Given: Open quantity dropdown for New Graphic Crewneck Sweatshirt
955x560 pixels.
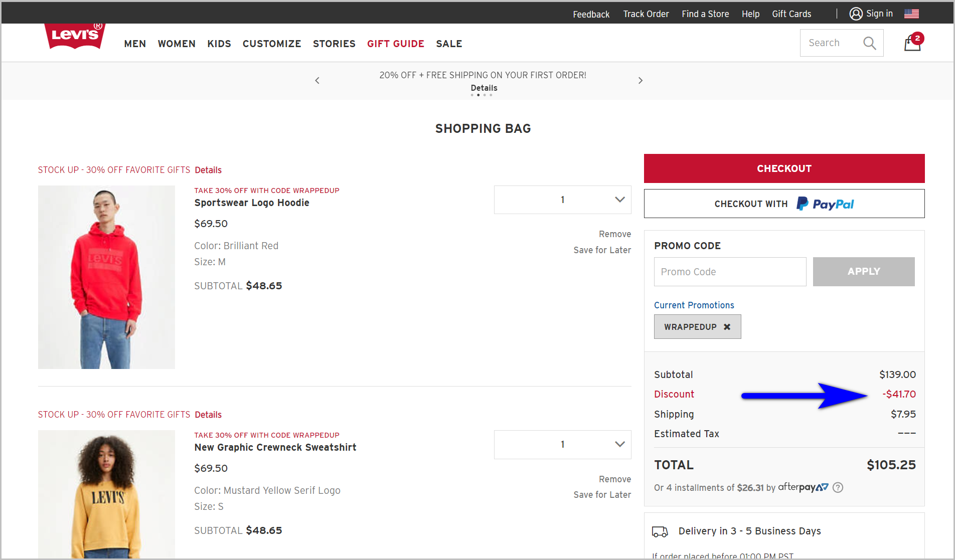Looking at the screenshot, I should pyautogui.click(x=562, y=444).
